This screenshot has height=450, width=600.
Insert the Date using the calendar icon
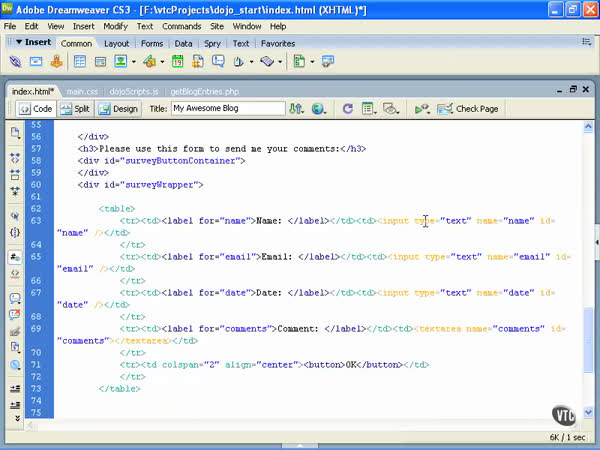178,62
